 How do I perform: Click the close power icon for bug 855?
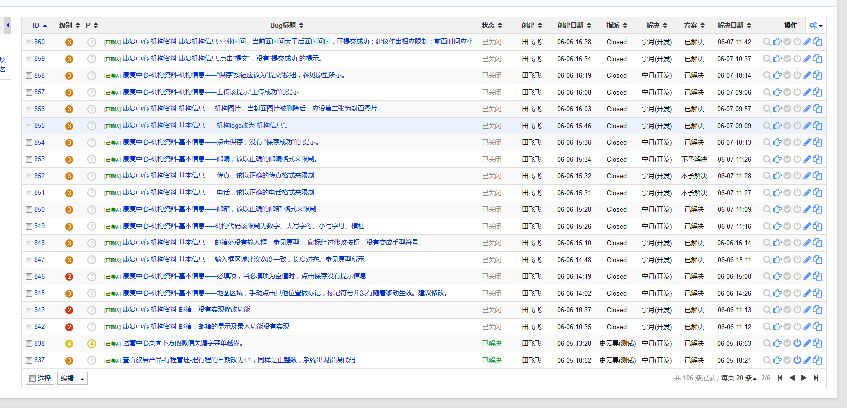[797, 126]
